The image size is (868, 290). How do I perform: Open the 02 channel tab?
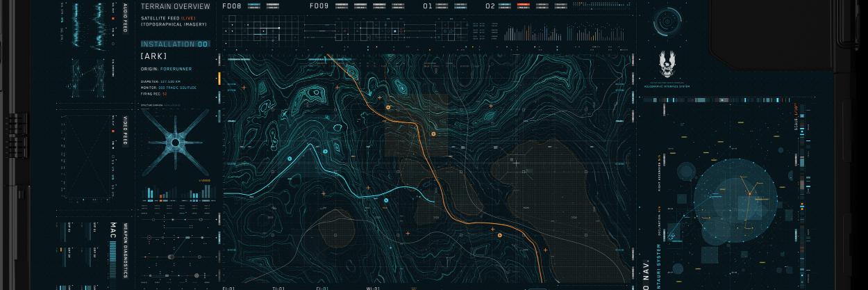490,6
